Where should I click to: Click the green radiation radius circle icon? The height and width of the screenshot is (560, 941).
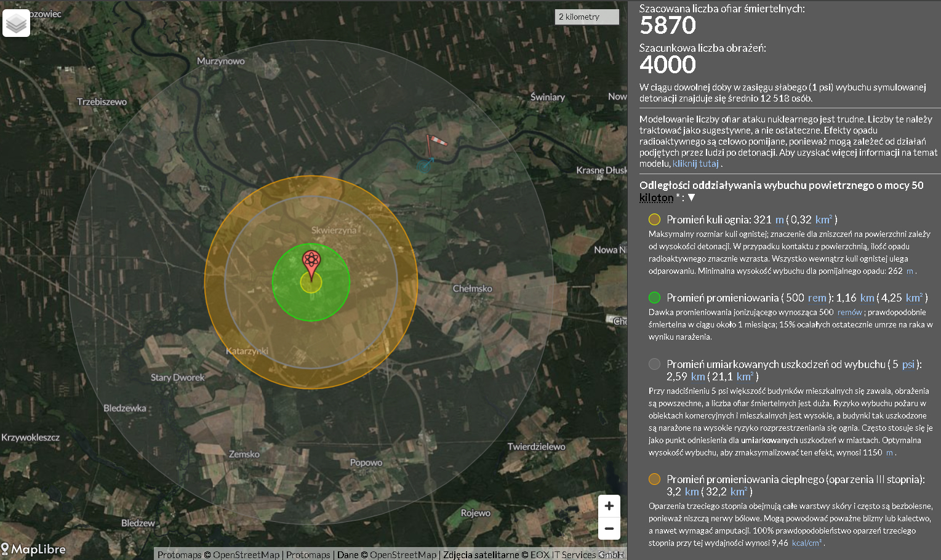tap(654, 298)
